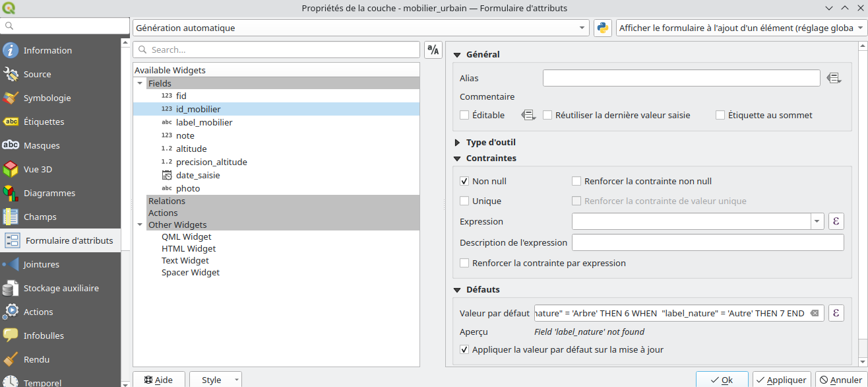Collapse the Fields tree group

(140, 83)
